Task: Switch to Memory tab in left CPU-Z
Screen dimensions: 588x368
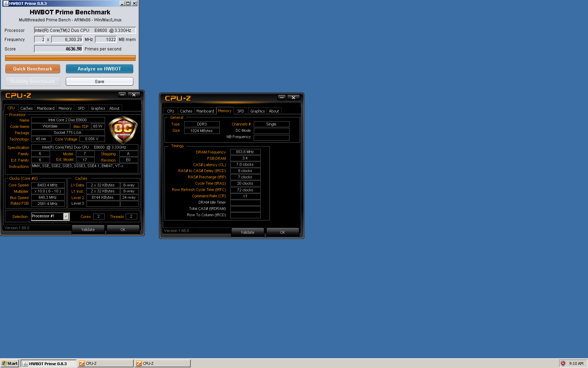Action: click(x=65, y=108)
